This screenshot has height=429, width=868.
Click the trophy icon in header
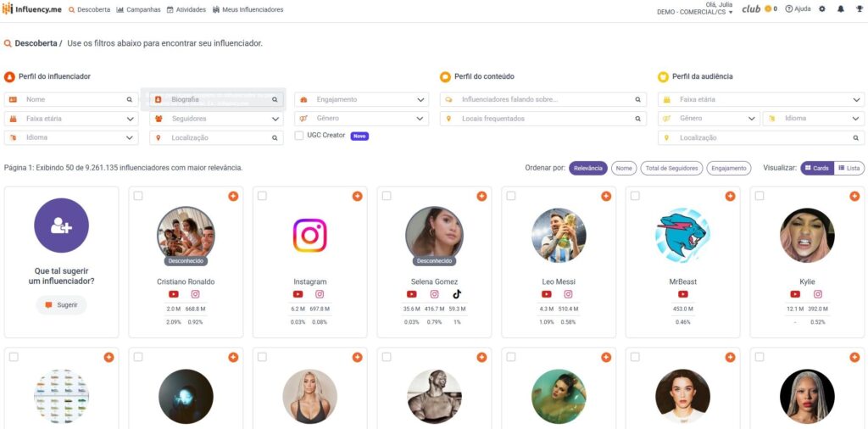pyautogui.click(x=860, y=9)
